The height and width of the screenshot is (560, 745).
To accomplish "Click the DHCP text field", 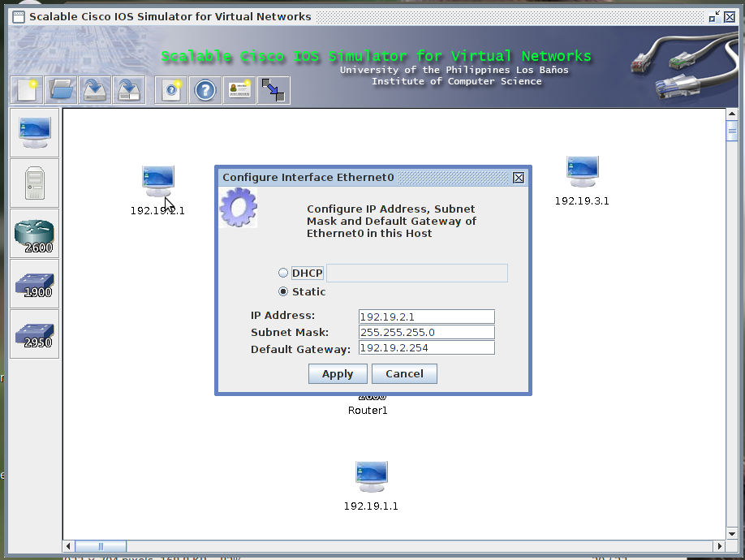I will pyautogui.click(x=417, y=273).
